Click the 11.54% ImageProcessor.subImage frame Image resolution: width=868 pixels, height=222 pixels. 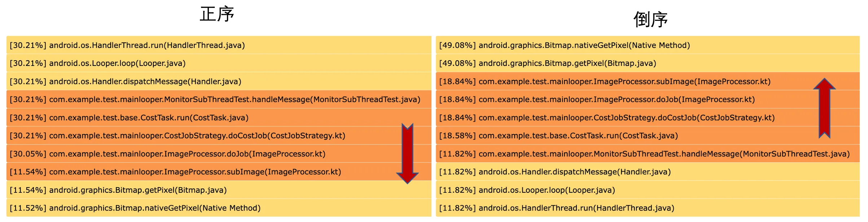[x=219, y=172]
